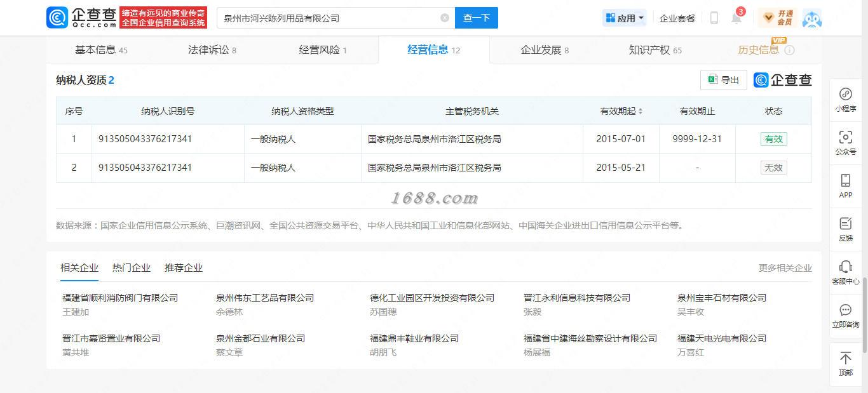Open 泉州伟东工艺品有限公司 link
Viewport: 868px width, 393px height.
(265, 297)
